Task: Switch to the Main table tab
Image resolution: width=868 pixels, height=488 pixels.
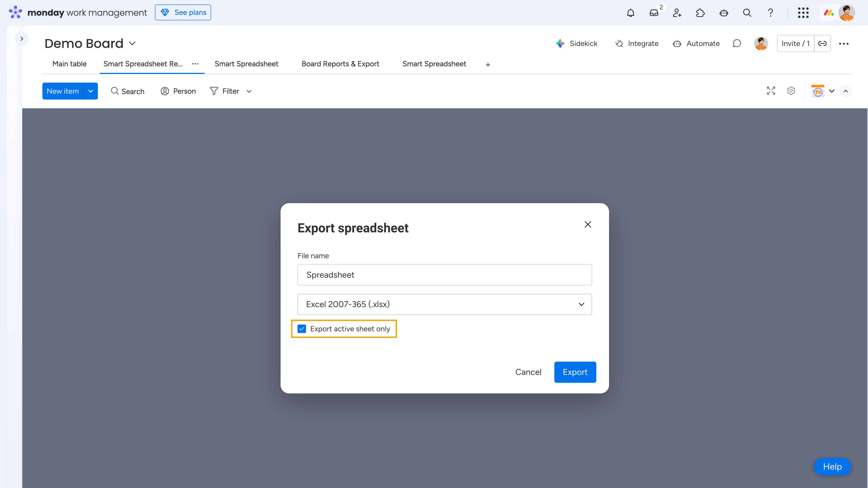Action: pyautogui.click(x=70, y=64)
